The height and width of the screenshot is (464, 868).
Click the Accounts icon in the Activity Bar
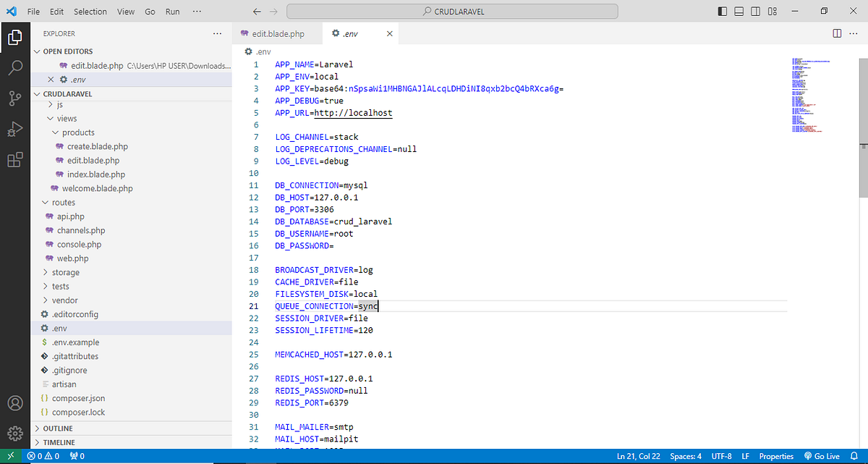pos(15,404)
